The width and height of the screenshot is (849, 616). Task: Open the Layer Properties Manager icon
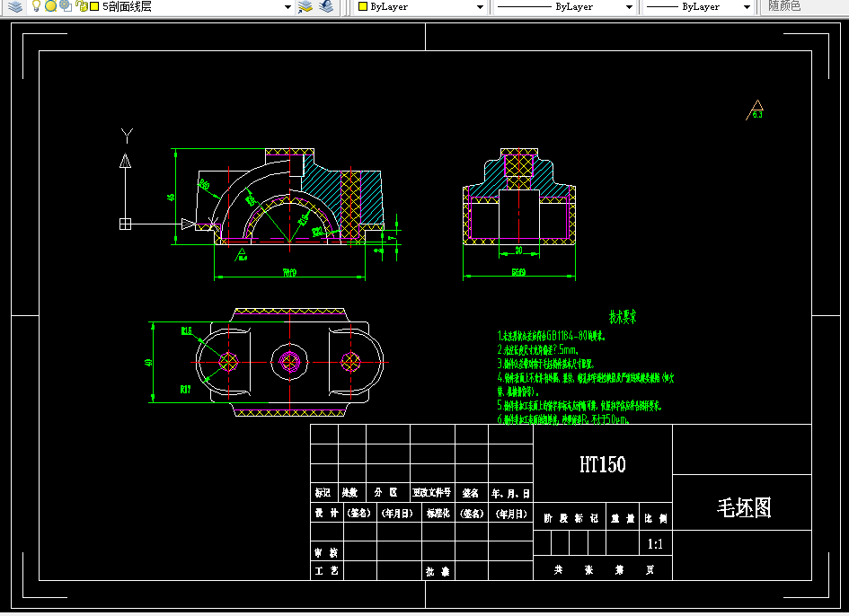pyautogui.click(x=15, y=6)
